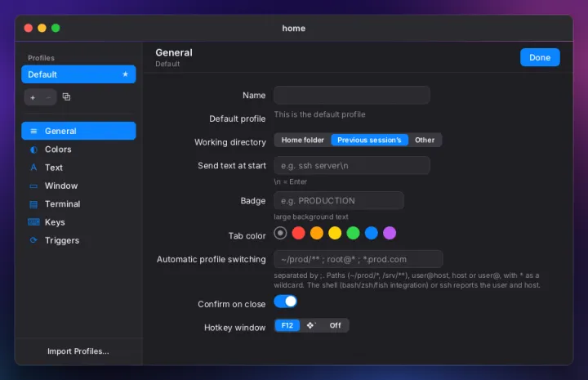Zoom window with the green button
Screen dimensions: 588x380
pos(56,28)
